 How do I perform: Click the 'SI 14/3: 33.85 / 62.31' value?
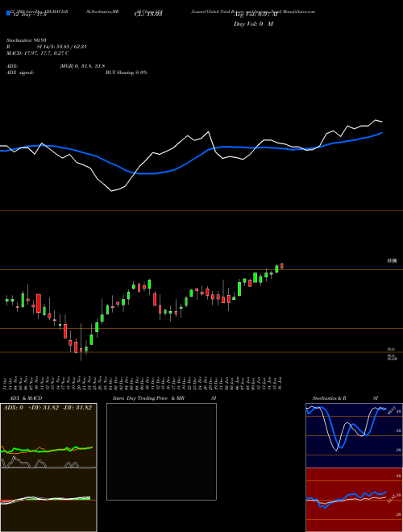(61, 47)
